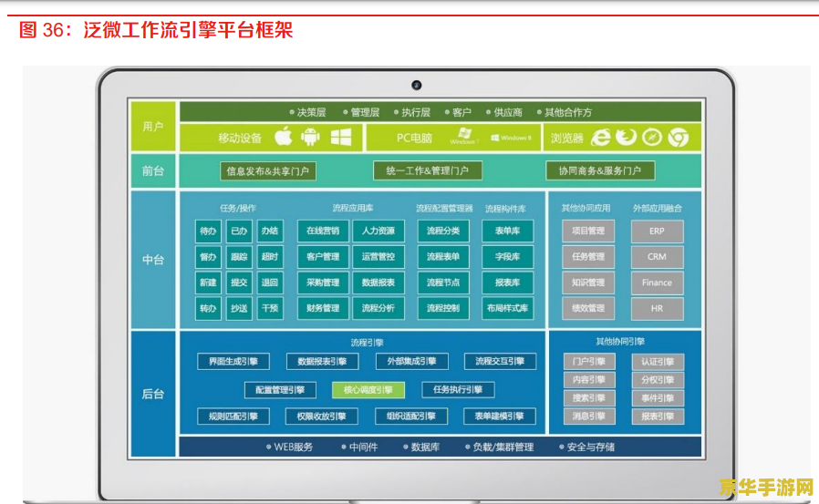819x504 pixels.
Task: Click the Finance integration box
Action: pyautogui.click(x=657, y=283)
